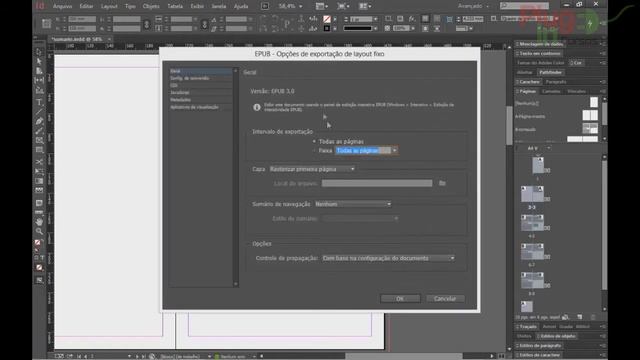Image resolution: width=640 pixels, height=360 pixels.
Task: Open the Faixa page range dropdown
Action: pos(395,151)
